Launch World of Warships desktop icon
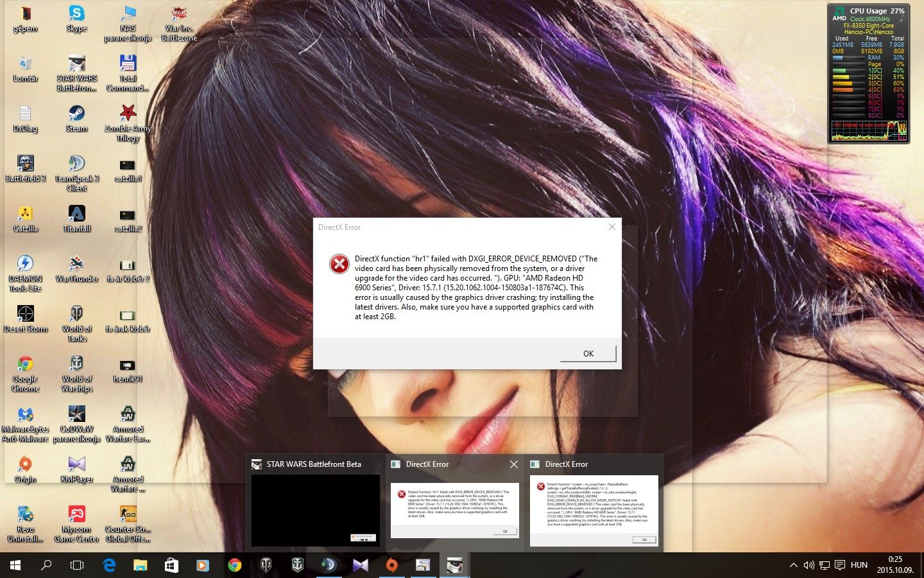 coord(76,374)
